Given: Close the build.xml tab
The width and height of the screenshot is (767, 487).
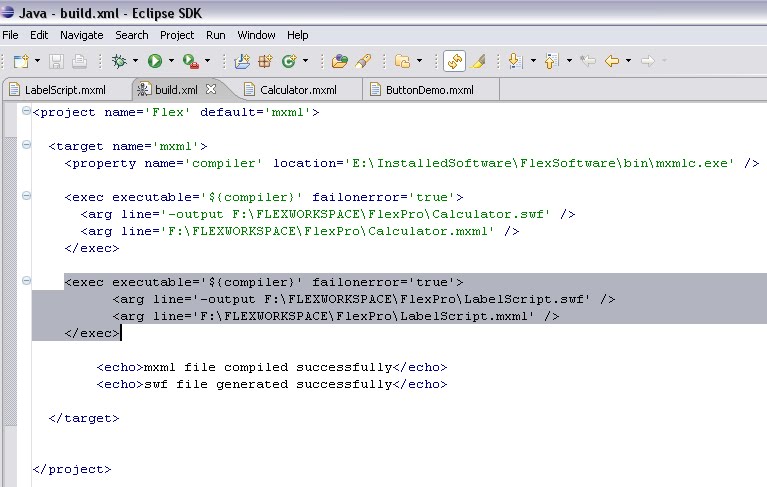Looking at the screenshot, I should click(x=211, y=89).
